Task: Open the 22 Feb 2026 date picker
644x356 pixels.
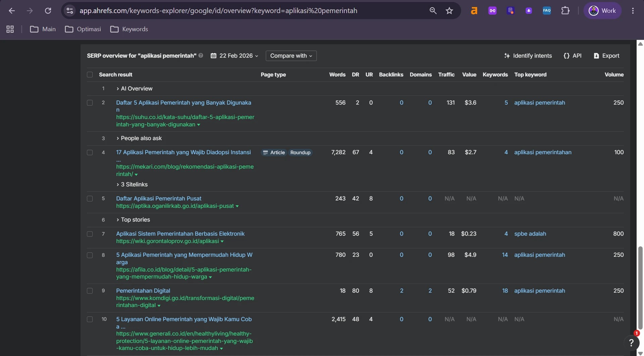Action: pyautogui.click(x=235, y=56)
